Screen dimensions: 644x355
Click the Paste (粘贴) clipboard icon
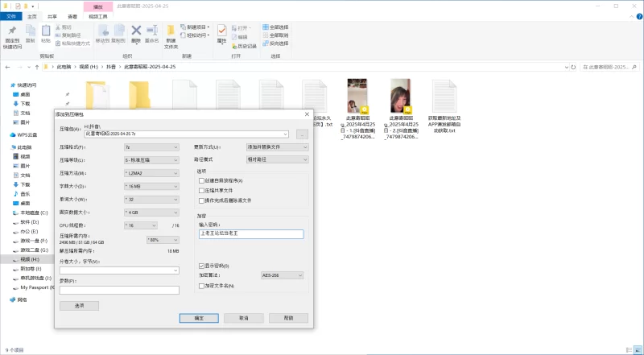point(46,31)
